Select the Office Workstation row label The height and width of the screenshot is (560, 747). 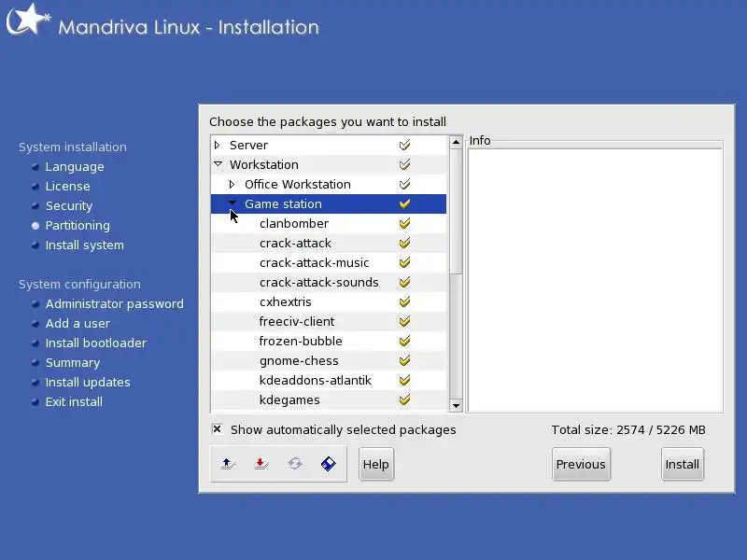tap(298, 184)
